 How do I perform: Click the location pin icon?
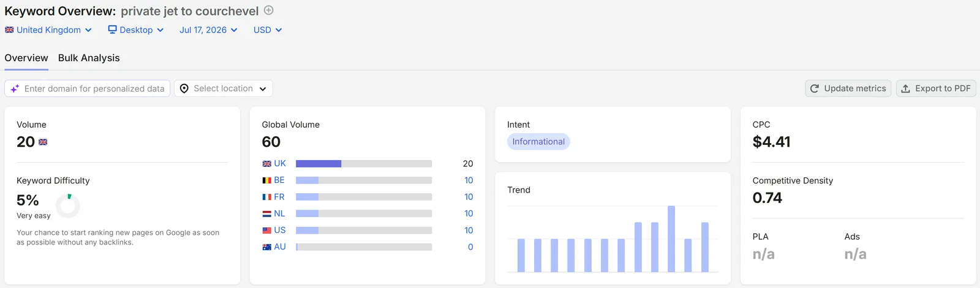click(184, 89)
